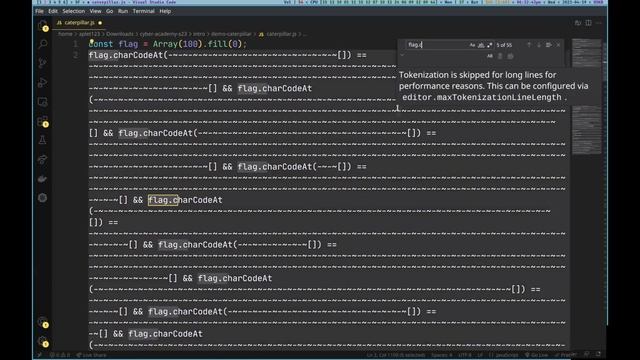The height and width of the screenshot is (360, 640).
Task: Click the Go Live status bar button
Action: coord(536,355)
